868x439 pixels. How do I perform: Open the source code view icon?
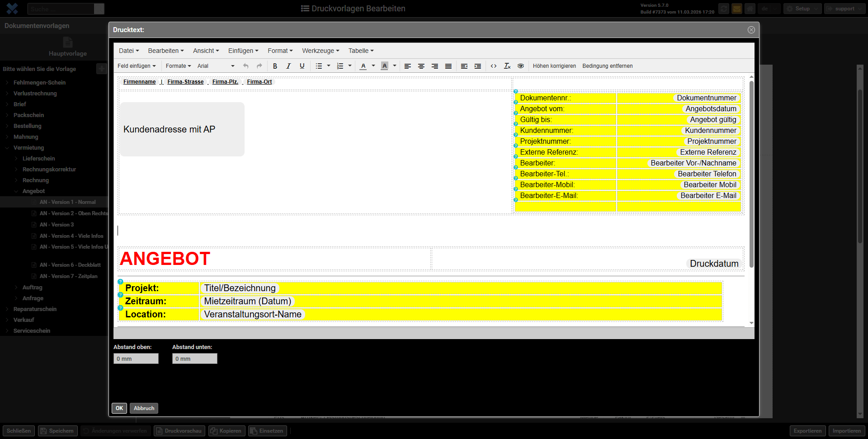[494, 66]
